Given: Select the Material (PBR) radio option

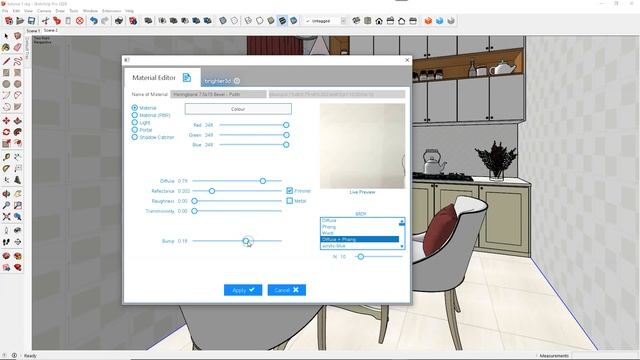Looking at the screenshot, I should [x=135, y=115].
